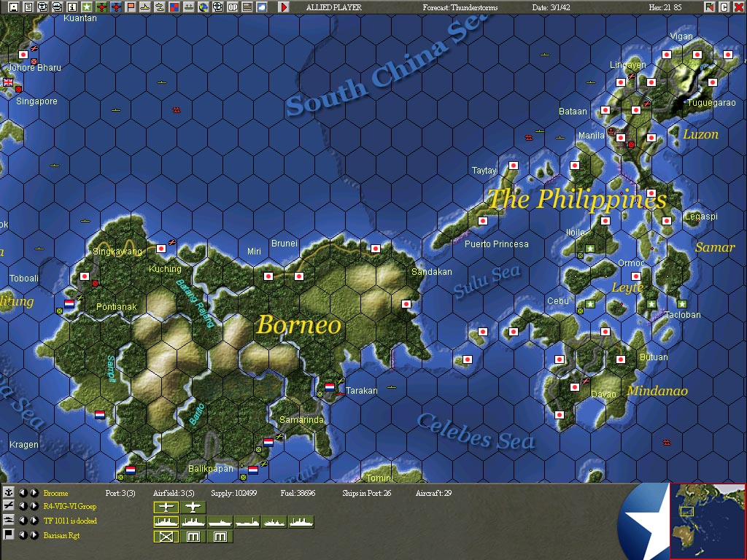Select the green star base near Iloilo
Image resolution: width=747 pixels, height=560 pixels.
point(589,249)
